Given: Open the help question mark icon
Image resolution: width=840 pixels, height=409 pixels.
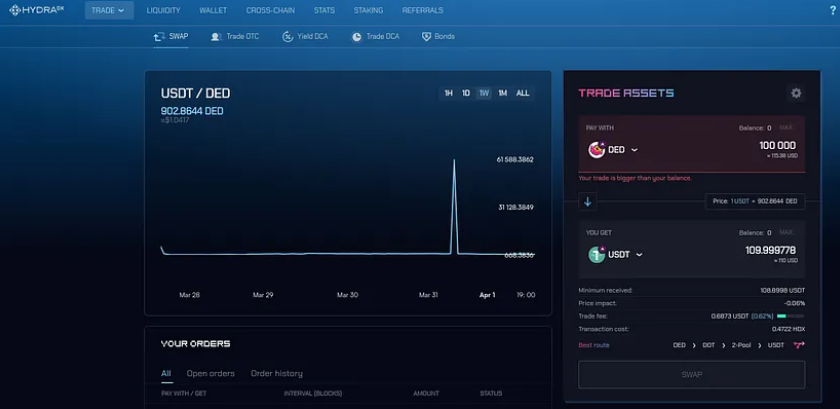Looking at the screenshot, I should tap(832, 10).
